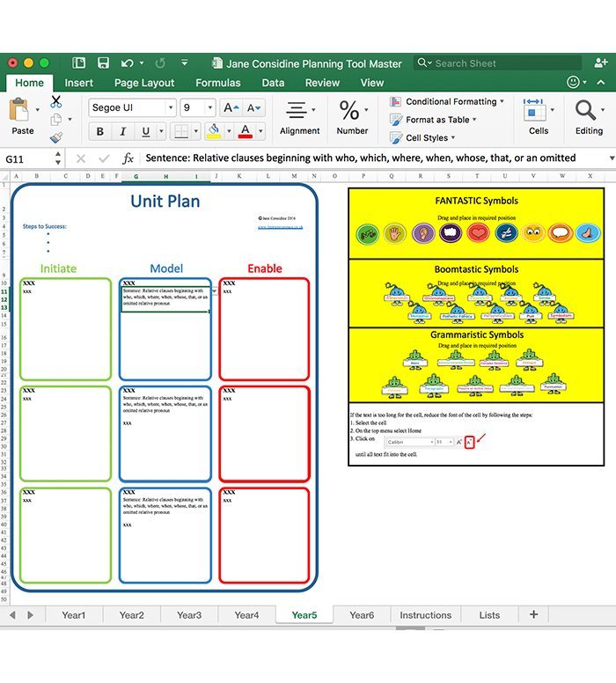This screenshot has height=683, width=616.
Task: Cancel formula entry with X icon
Action: pos(81,158)
